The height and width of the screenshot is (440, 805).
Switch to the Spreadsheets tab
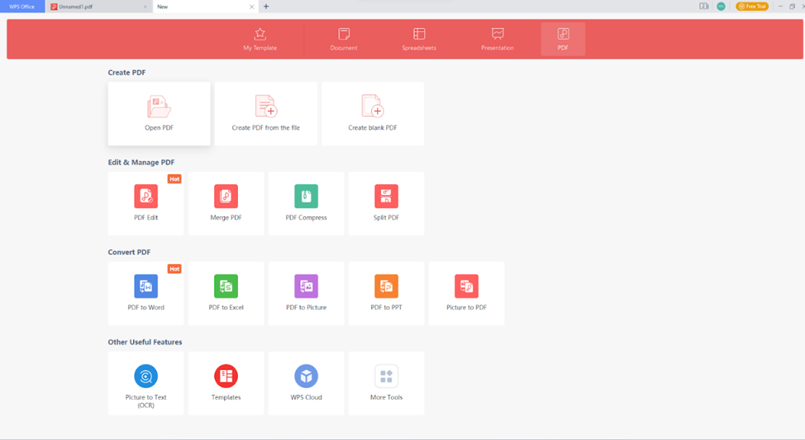point(419,39)
